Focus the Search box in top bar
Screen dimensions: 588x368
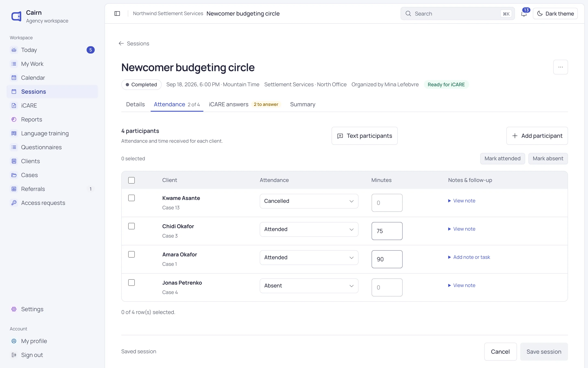pos(458,14)
